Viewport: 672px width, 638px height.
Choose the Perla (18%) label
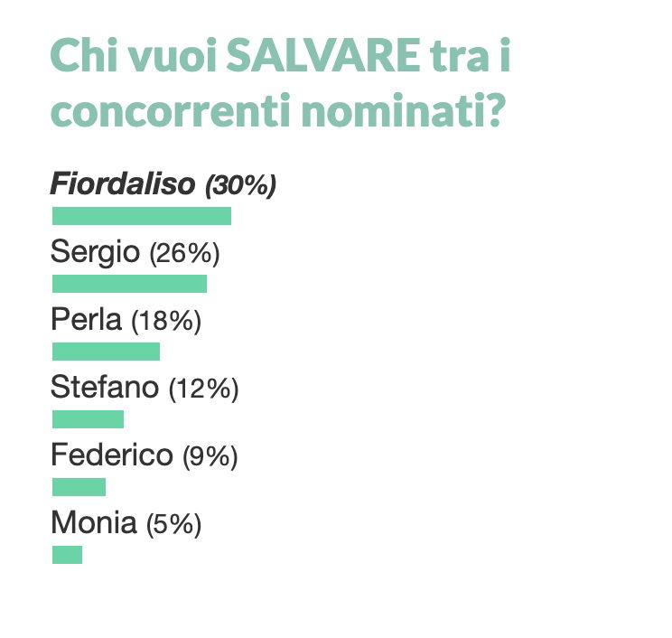click(x=126, y=320)
